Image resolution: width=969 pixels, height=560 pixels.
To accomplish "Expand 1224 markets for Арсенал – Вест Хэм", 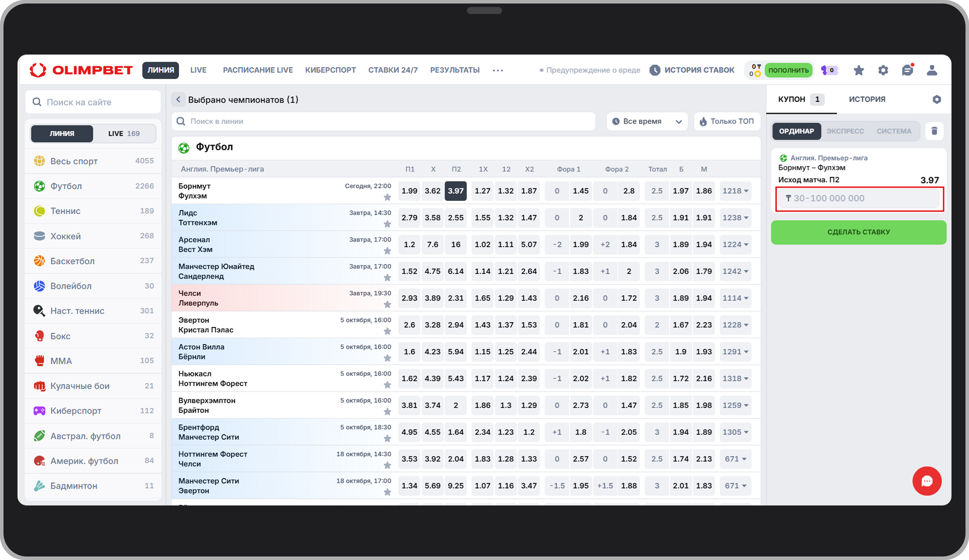I will (735, 244).
